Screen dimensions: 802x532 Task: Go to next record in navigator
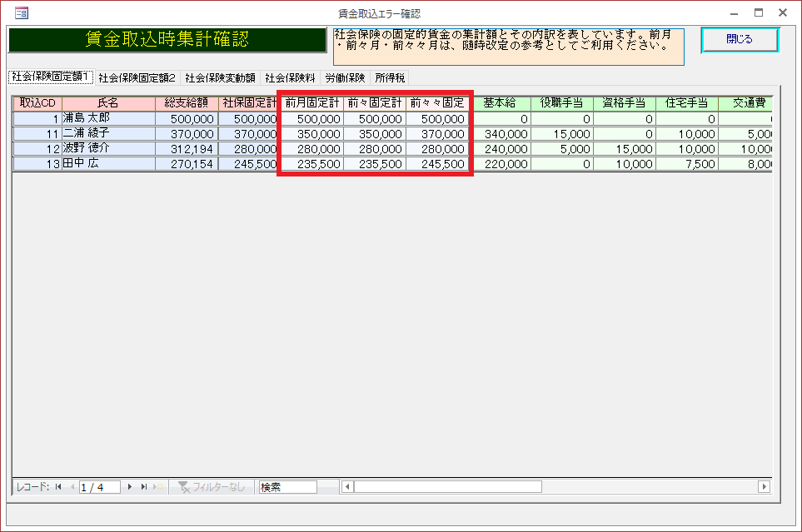coord(130,486)
